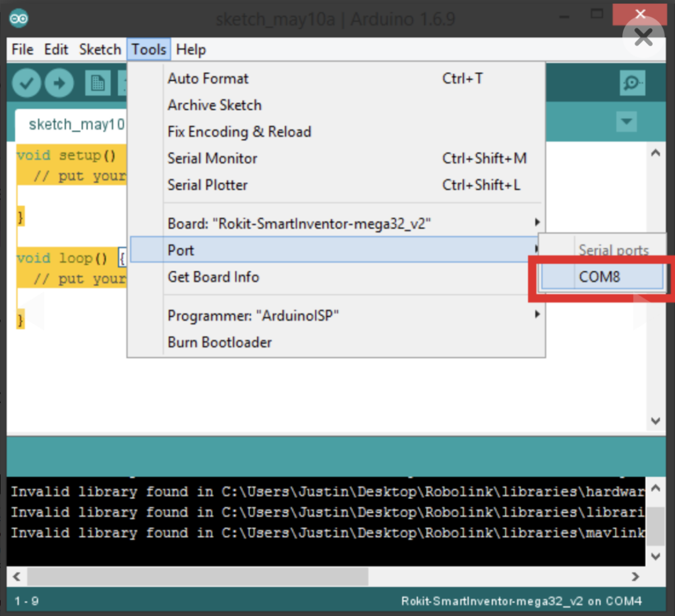Click the Verify checkmark icon
675x616 pixels.
coord(26,83)
